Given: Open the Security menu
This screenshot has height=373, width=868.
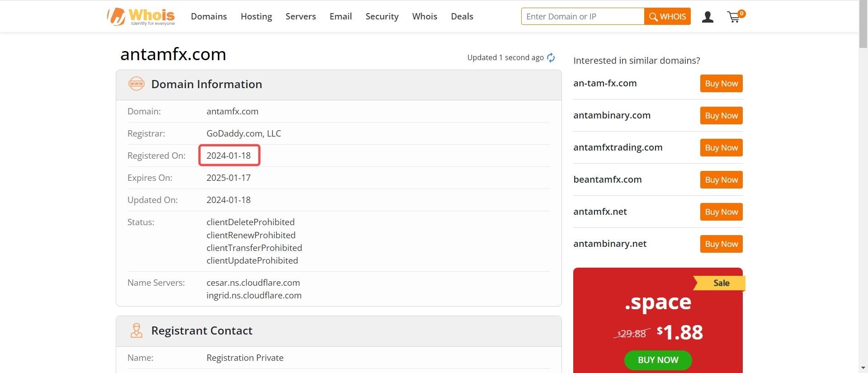Looking at the screenshot, I should [x=382, y=16].
